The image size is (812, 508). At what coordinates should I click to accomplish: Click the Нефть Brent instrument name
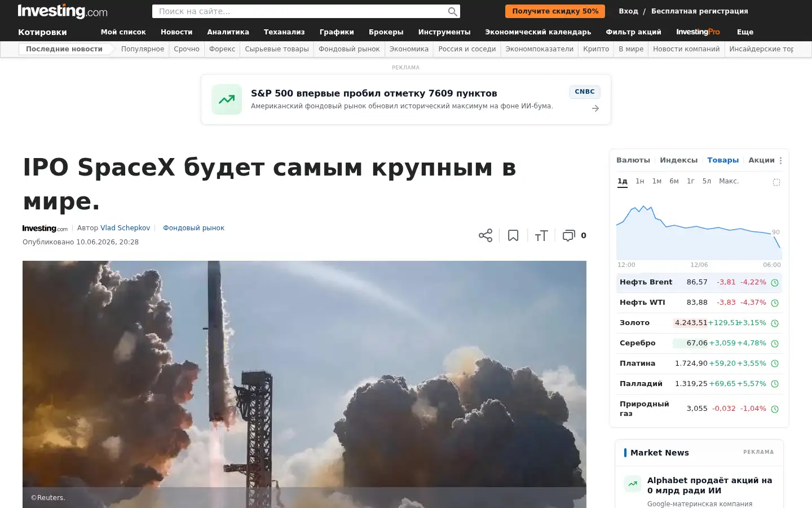coord(646,282)
